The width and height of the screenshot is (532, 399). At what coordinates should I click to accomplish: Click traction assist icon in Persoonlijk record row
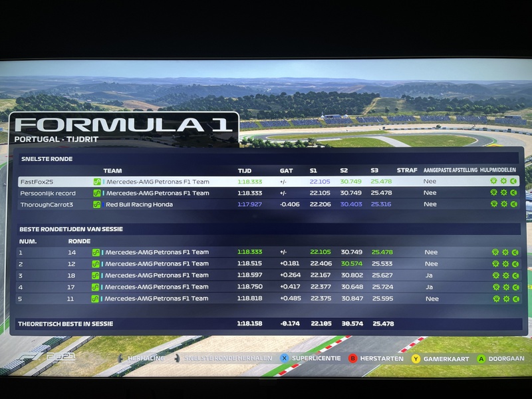tap(494, 193)
